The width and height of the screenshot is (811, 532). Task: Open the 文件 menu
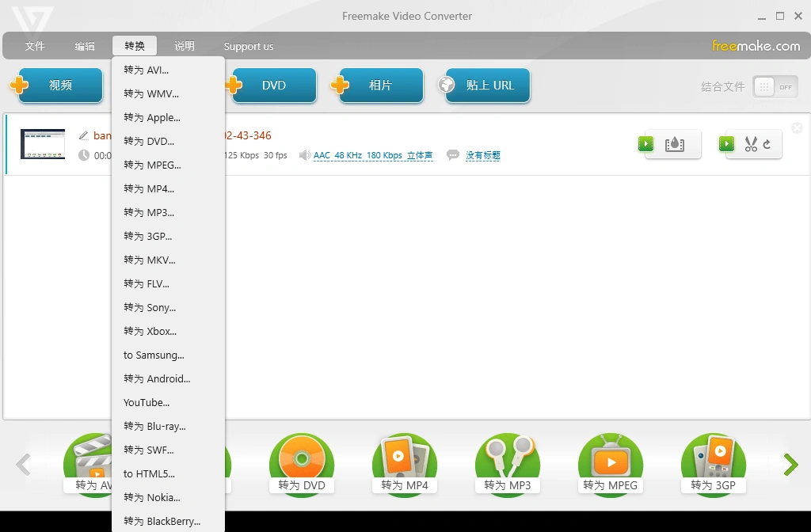[35, 46]
